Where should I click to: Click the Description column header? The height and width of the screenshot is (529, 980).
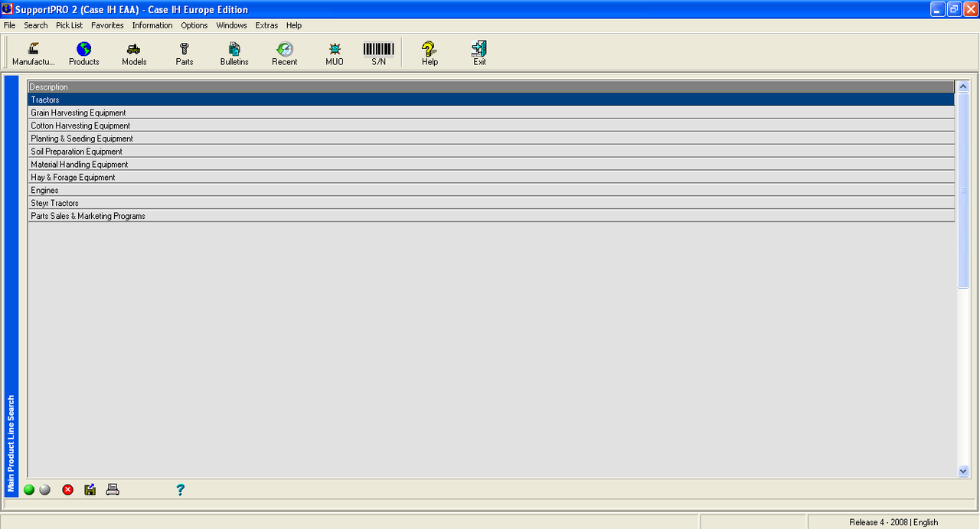click(x=491, y=87)
